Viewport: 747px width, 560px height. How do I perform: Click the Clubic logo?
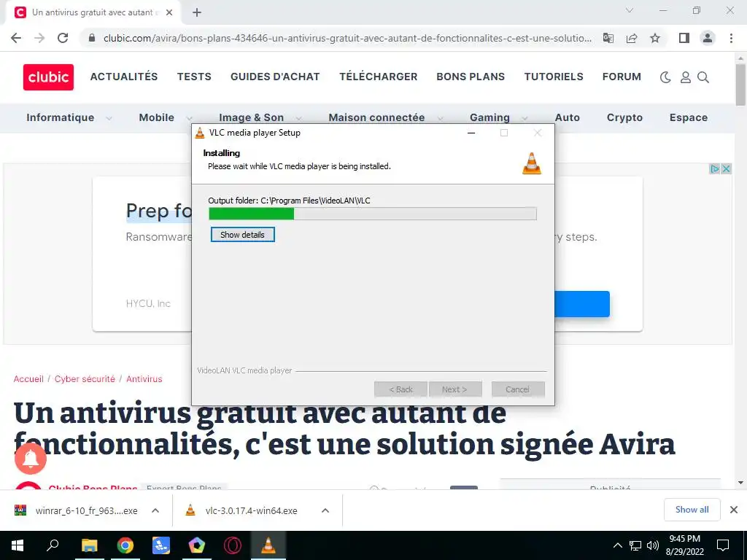click(x=48, y=77)
